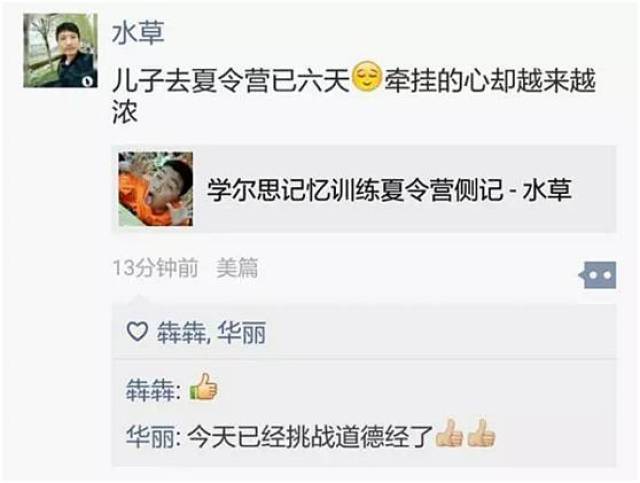The width and height of the screenshot is (640, 483).
Task: Select the 犇犇 commenter name
Action: 150,390
